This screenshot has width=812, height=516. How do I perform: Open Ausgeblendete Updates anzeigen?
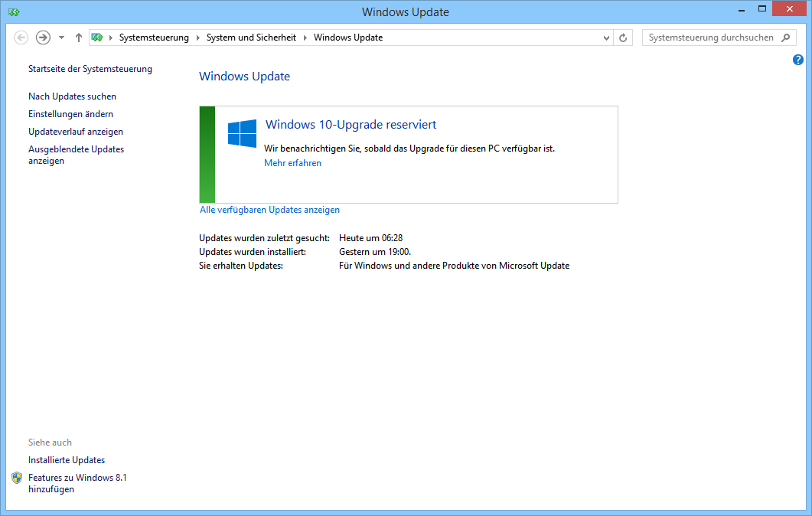click(x=76, y=155)
